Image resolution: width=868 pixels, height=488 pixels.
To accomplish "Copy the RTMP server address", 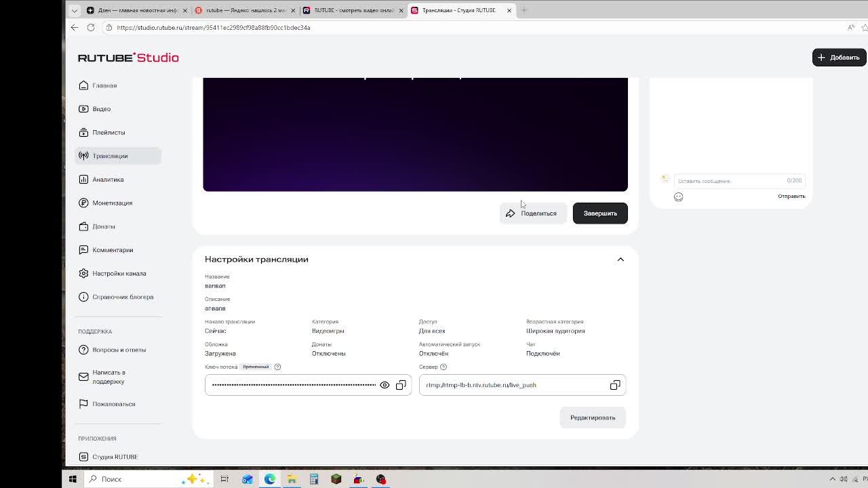I will [x=615, y=385].
